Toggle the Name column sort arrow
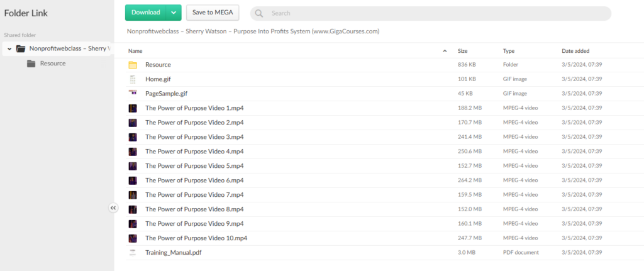This screenshot has height=271, width=644. tap(445, 50)
